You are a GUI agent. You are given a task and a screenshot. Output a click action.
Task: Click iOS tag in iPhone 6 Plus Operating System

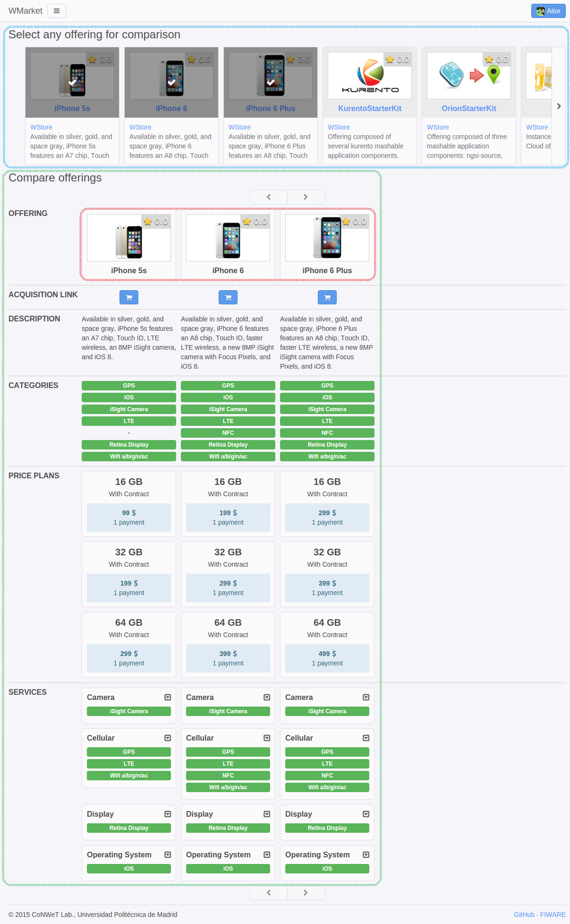(x=327, y=869)
